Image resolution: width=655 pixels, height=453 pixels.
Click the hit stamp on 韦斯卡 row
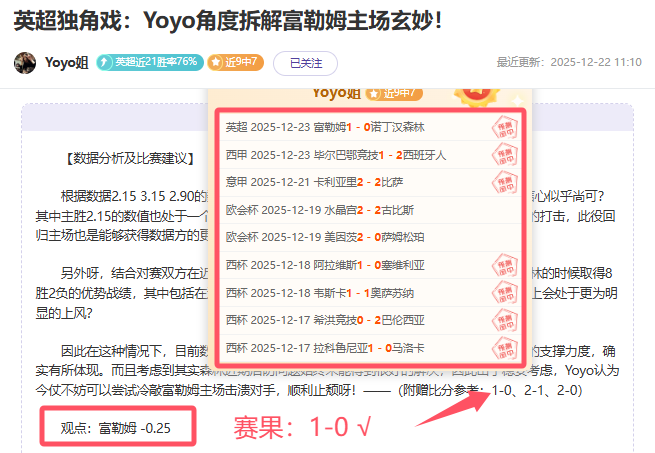[502, 293]
